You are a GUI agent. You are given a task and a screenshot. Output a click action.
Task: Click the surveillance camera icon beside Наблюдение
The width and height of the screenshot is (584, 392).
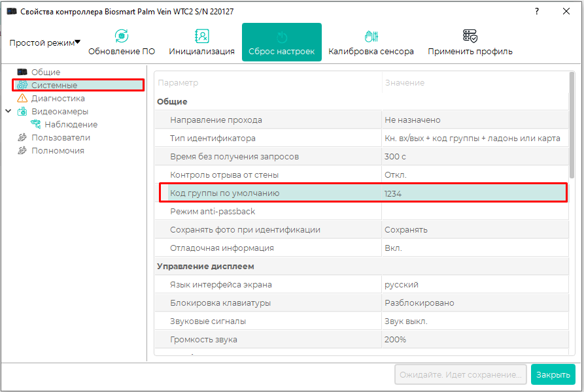click(36, 124)
